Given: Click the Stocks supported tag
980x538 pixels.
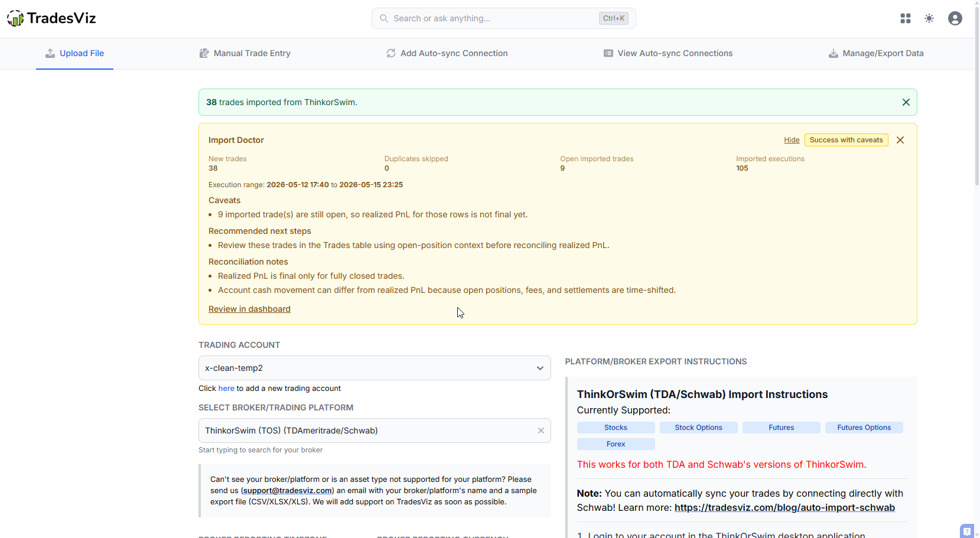Looking at the screenshot, I should point(616,428).
